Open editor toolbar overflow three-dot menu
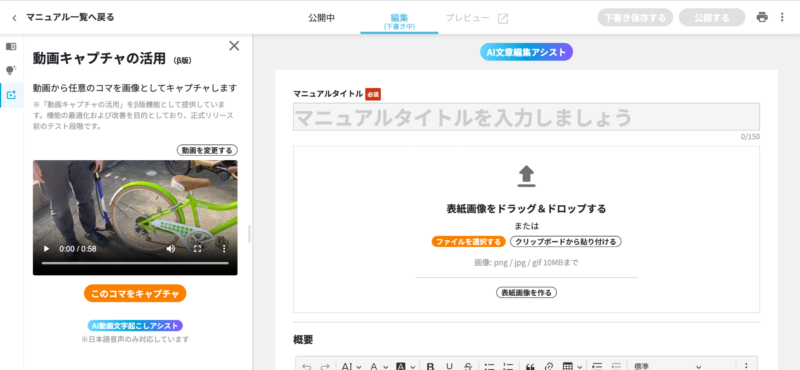Image resolution: width=800 pixels, height=370 pixels. click(746, 366)
